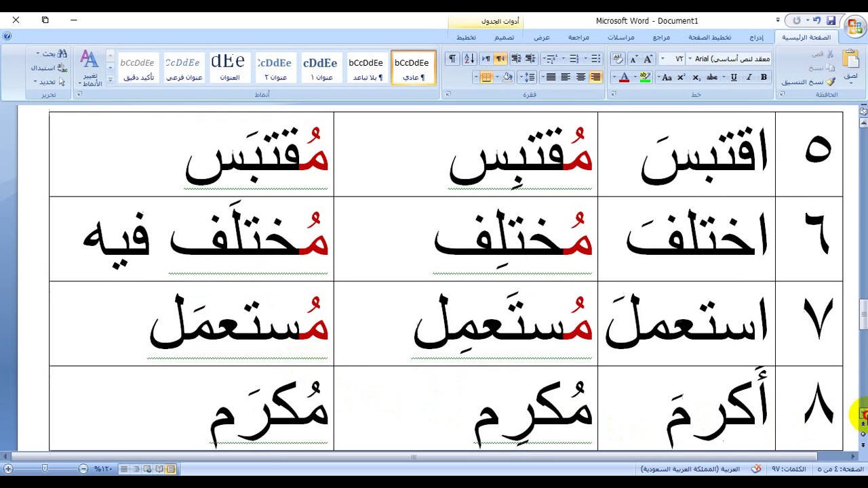
Task: Click the zoom slider handle
Action: click(x=45, y=468)
